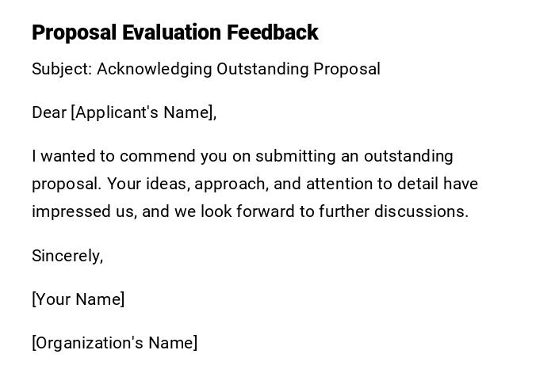The width and height of the screenshot is (555, 392).
Task: Click the 'Subject:' label
Action: 61,69
